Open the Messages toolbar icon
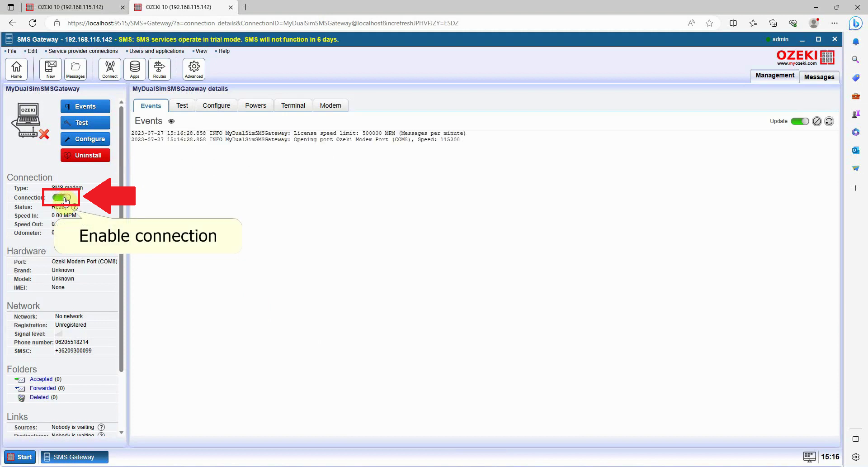This screenshot has height=467, width=868. [75, 69]
